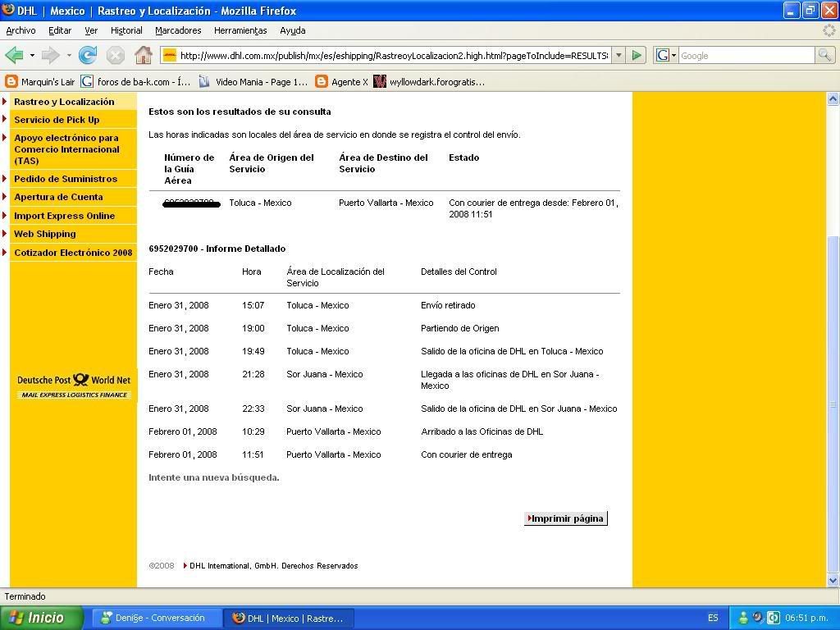This screenshot has width=840, height=630.
Task: Click the Home icon in toolbar
Action: pyautogui.click(x=143, y=55)
